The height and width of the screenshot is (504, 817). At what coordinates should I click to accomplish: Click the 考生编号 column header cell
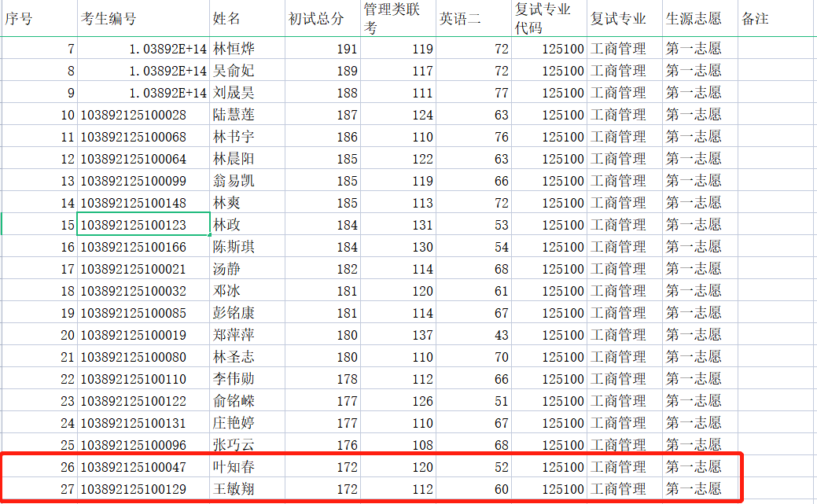click(x=143, y=19)
